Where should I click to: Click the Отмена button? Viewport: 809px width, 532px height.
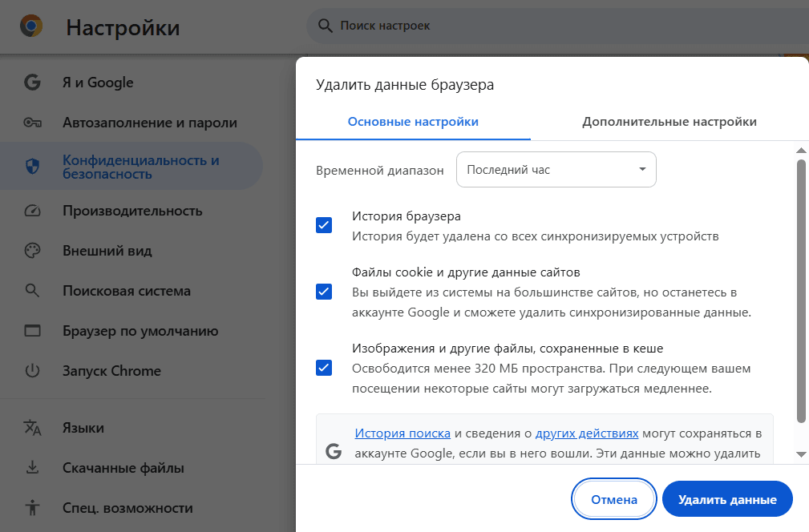(x=614, y=499)
